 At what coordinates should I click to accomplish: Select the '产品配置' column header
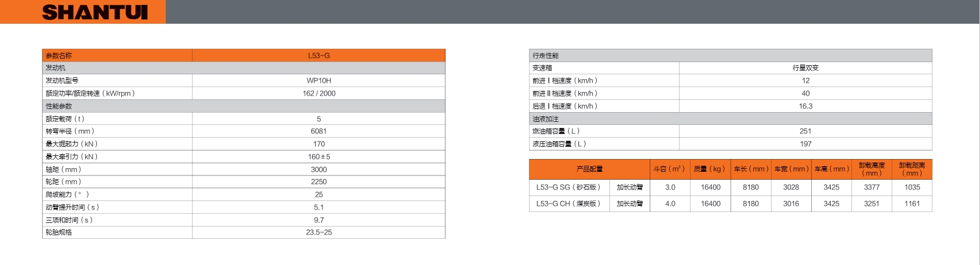(x=589, y=169)
